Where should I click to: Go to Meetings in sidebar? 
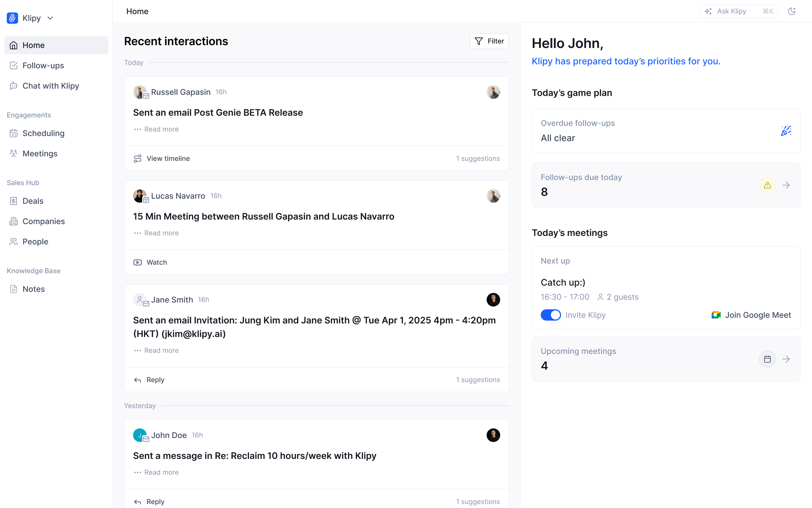click(x=56, y=154)
